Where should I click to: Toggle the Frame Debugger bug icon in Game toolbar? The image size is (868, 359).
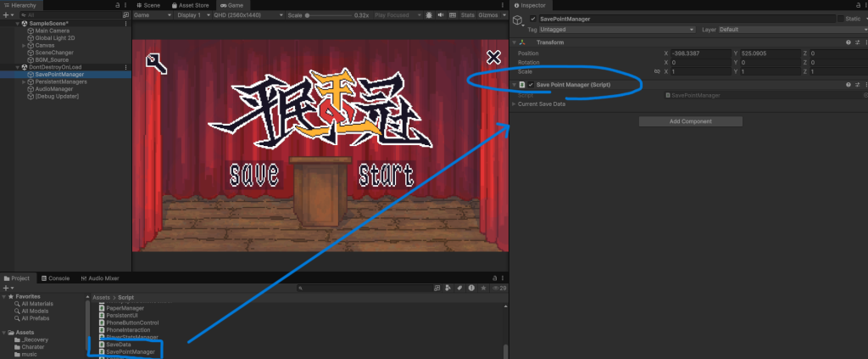[x=429, y=15]
